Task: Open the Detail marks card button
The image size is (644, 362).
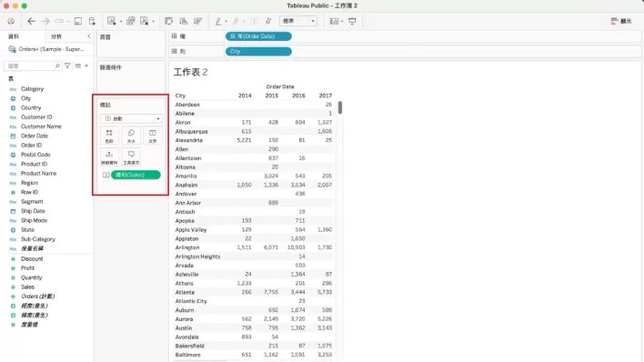Action: (x=109, y=157)
